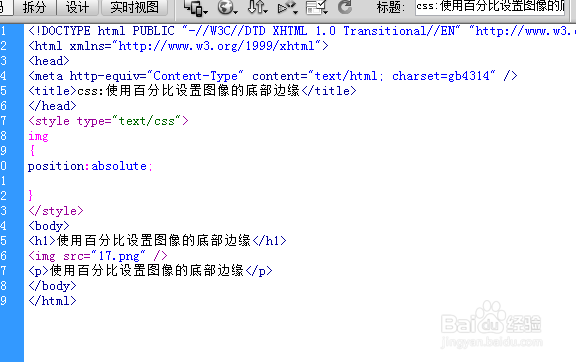576x362 pixels.
Task: Open the 实时视图 live view
Action: coord(134,7)
